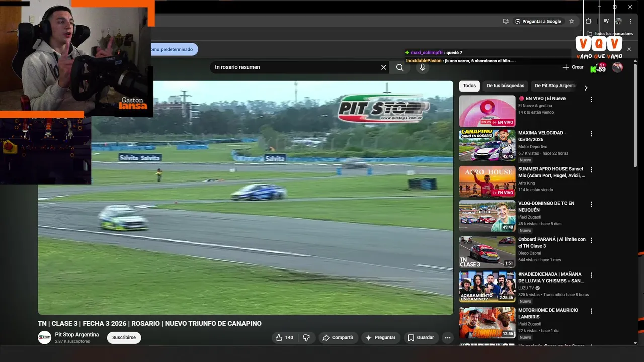Dislike the video with thumbs down
The height and width of the screenshot is (362, 644).
coord(306,338)
